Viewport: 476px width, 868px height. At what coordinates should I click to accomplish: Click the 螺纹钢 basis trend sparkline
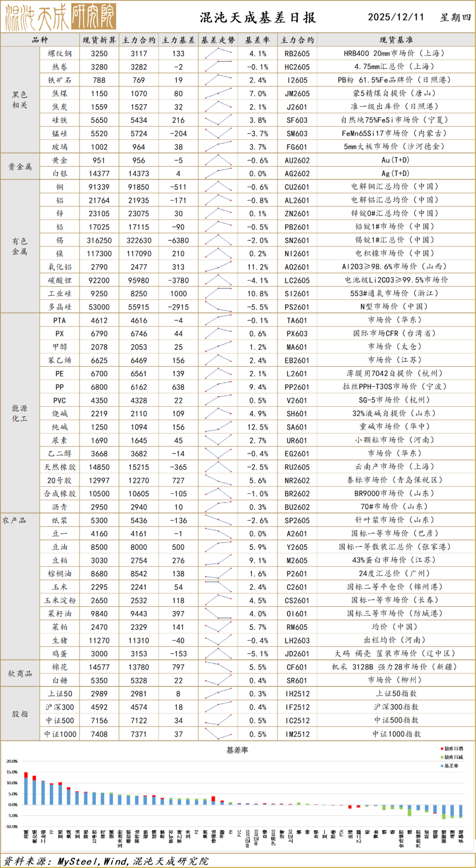(218, 53)
